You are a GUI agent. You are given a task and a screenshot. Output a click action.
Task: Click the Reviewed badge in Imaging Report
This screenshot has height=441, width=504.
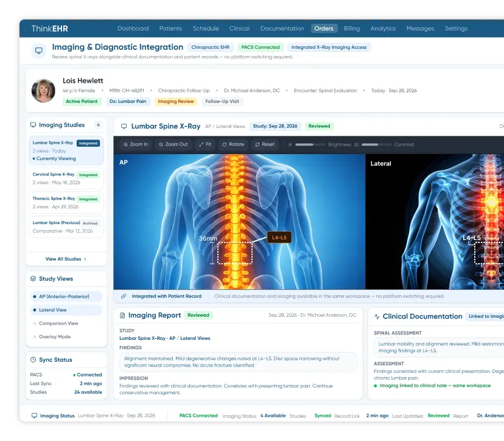pyautogui.click(x=198, y=316)
